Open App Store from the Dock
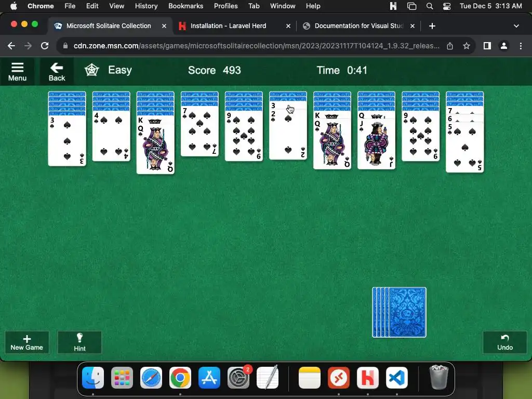The image size is (532, 399). tap(209, 378)
